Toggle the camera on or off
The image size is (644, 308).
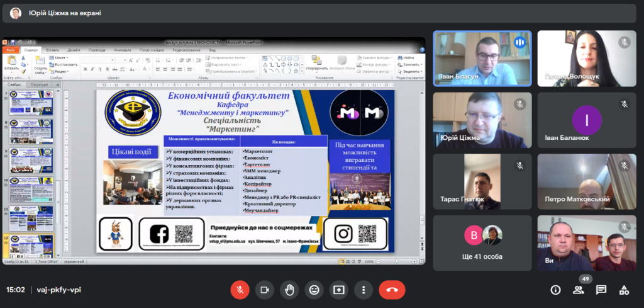coord(264,290)
